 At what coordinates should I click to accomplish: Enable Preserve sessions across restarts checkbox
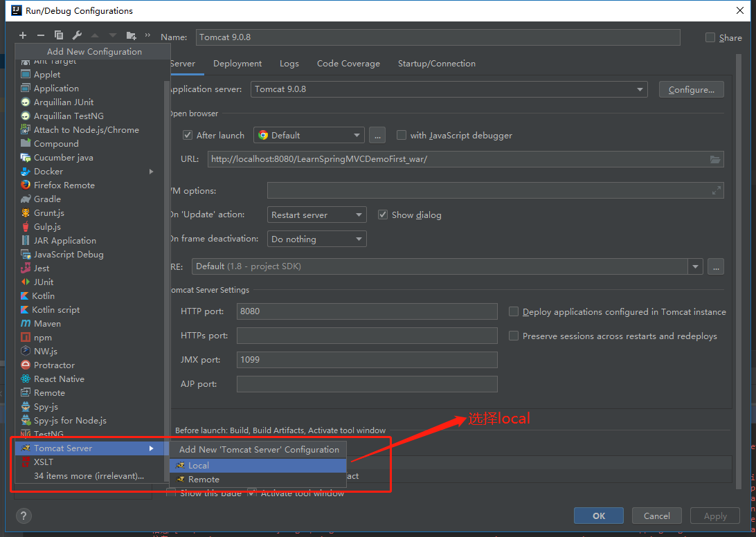click(514, 336)
